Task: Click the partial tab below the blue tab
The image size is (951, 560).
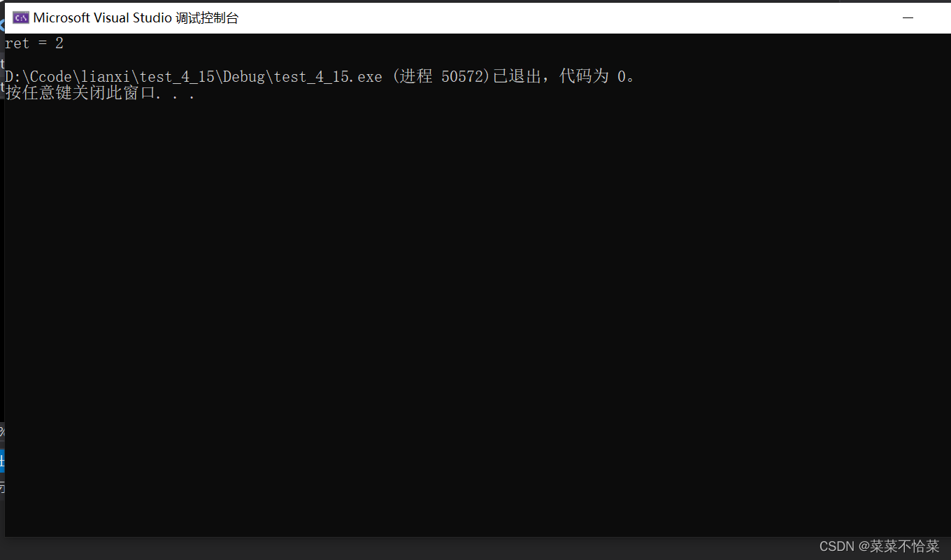Action: 2,487
